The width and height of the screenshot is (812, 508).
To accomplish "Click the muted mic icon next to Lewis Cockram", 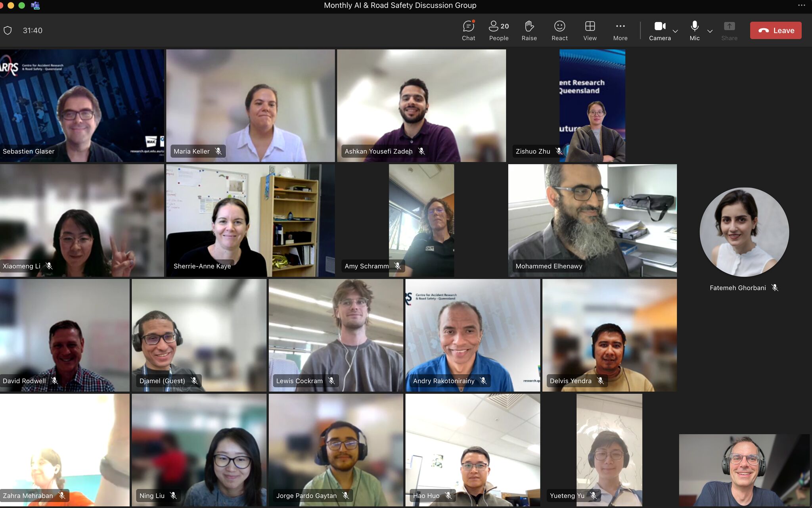I will (x=331, y=381).
